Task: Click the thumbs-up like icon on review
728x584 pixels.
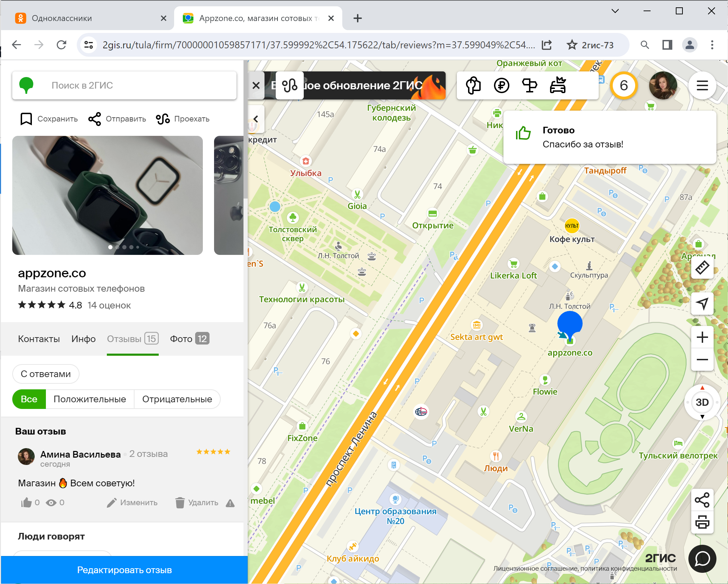Action: tap(26, 503)
